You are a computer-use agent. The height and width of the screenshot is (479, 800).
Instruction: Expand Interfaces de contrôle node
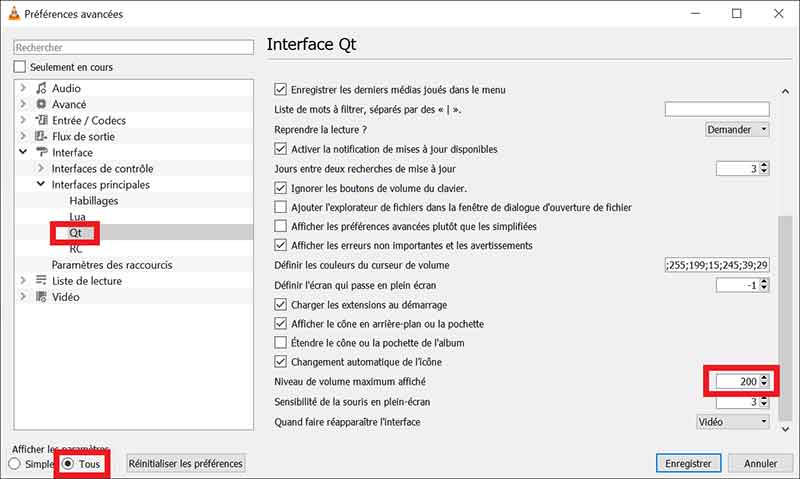point(41,168)
